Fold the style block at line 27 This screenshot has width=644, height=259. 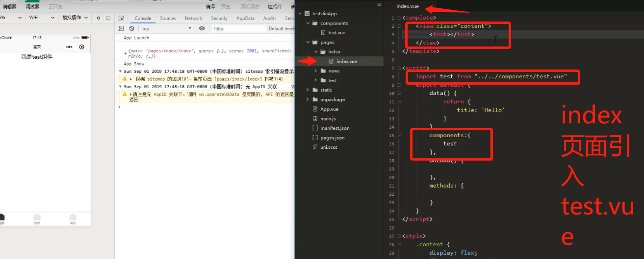click(398, 236)
